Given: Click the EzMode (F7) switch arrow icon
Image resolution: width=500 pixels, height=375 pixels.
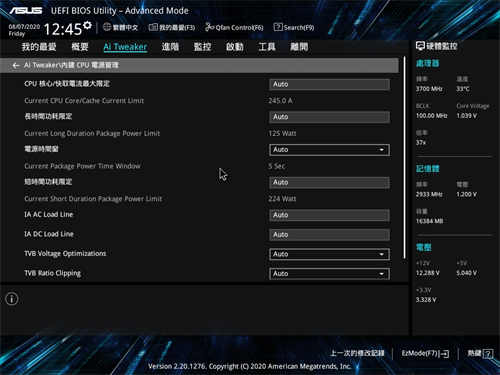Looking at the screenshot, I should [444, 354].
